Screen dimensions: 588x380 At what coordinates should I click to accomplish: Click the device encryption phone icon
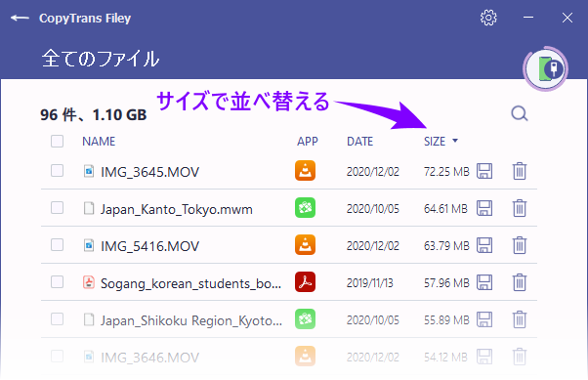pyautogui.click(x=546, y=68)
